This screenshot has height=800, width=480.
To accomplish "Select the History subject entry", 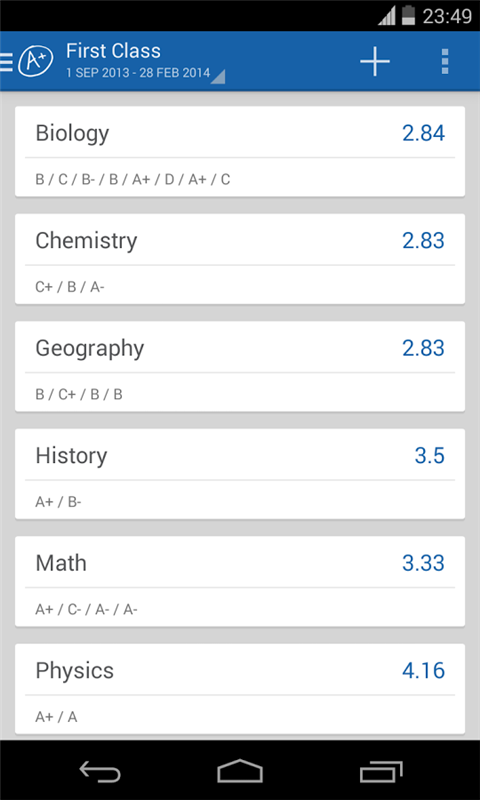I will 240,474.
